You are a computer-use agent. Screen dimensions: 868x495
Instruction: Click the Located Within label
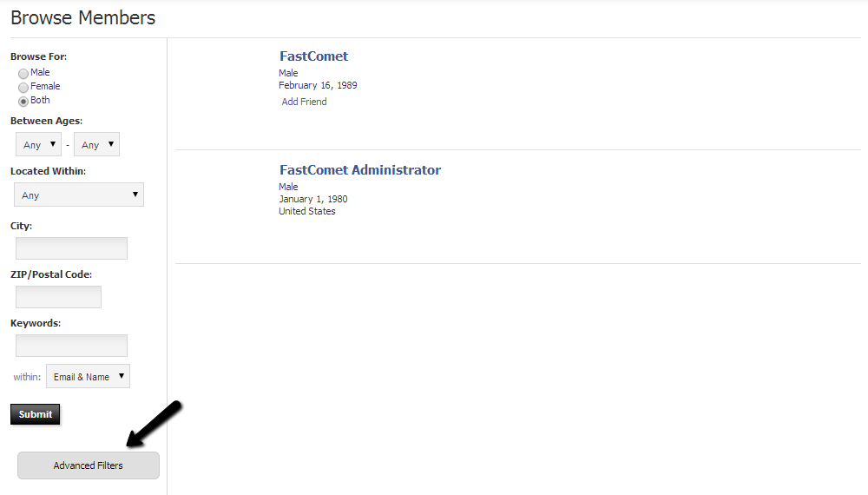point(48,172)
